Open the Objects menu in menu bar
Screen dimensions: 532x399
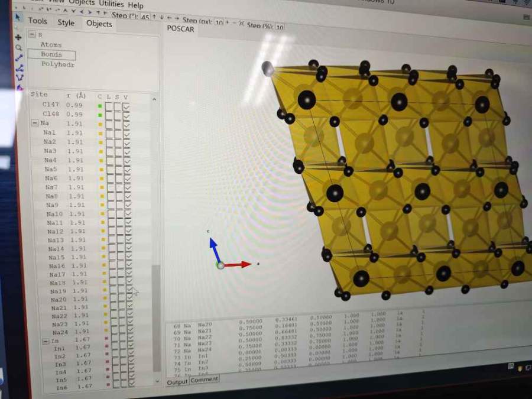[x=82, y=2]
